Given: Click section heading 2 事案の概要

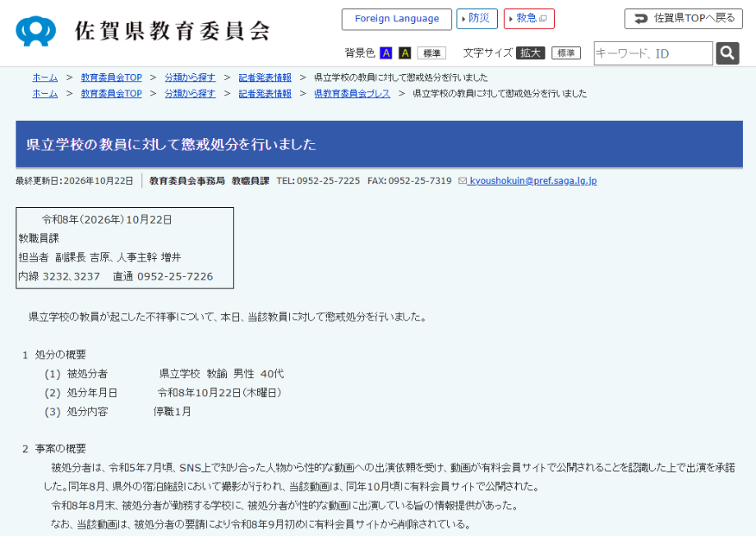Looking at the screenshot, I should pos(54,449).
